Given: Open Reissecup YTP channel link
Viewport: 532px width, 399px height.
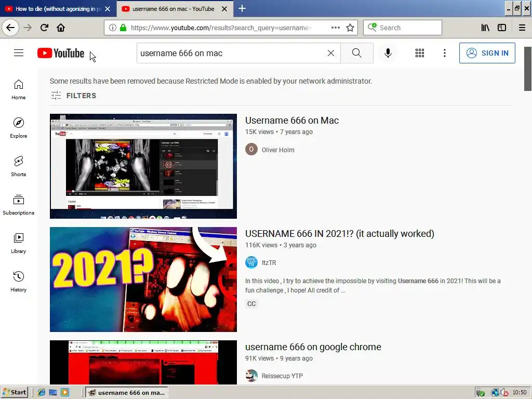Looking at the screenshot, I should point(282,376).
